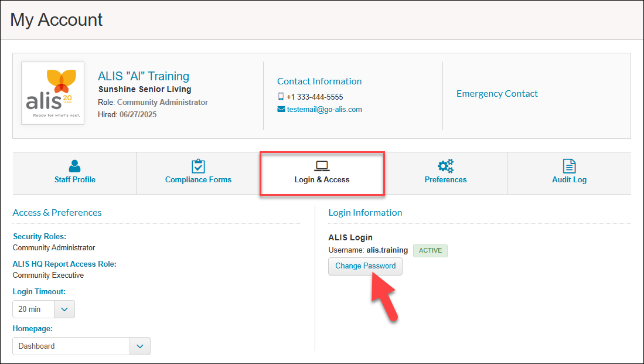Click the Community Administrator text under Security Roles

[54, 248]
